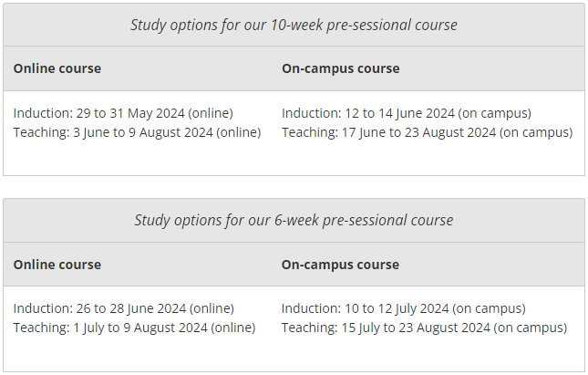Click (online) after 28 June 2024
588x375 pixels.
click(x=211, y=308)
